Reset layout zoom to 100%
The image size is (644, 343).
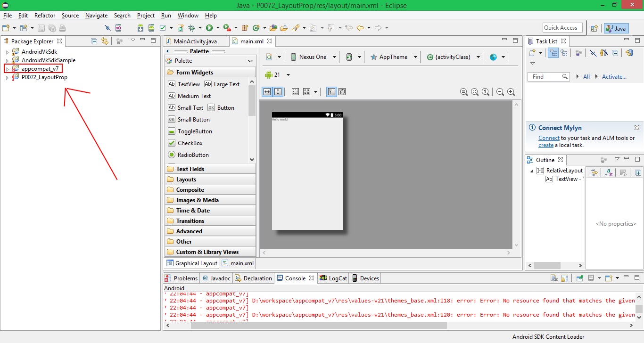coord(486,92)
